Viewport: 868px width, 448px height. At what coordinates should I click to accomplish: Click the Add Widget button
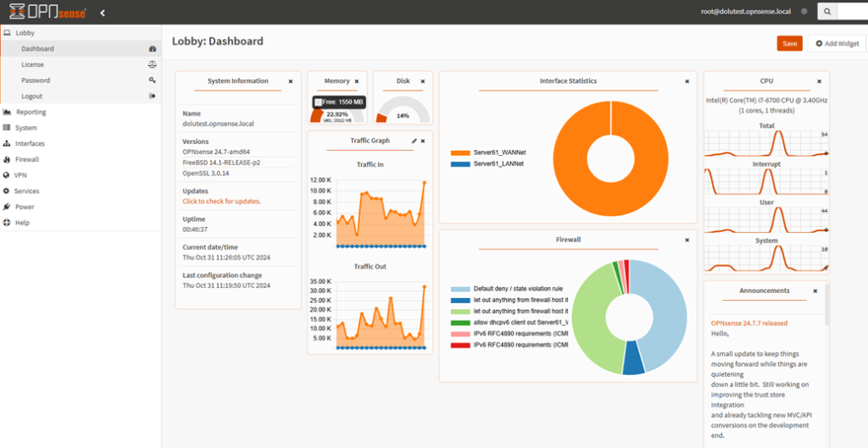click(837, 44)
